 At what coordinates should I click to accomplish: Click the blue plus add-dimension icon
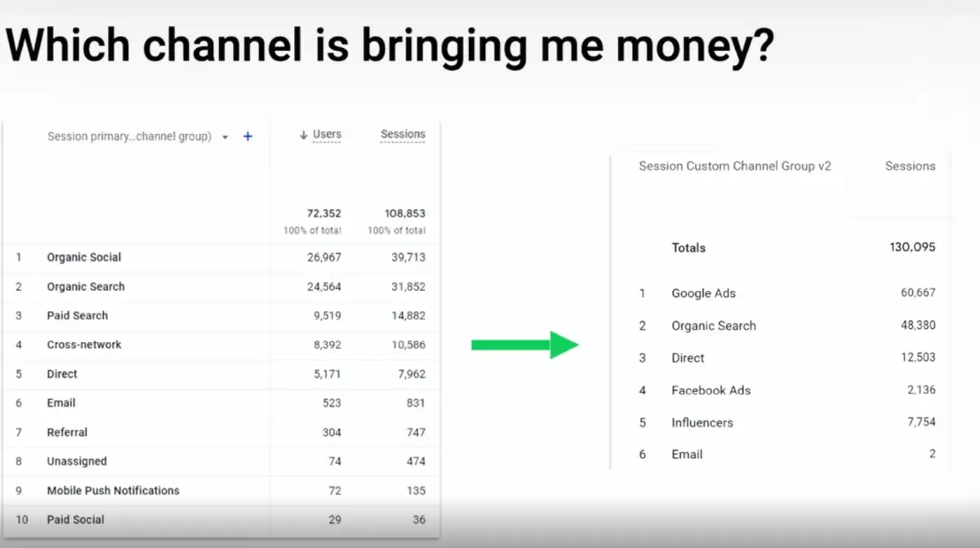pos(248,136)
